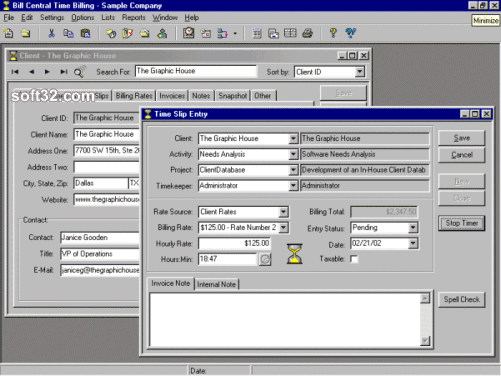This screenshot has height=376, width=501.
Task: Click the Search For field in Client window
Action: (x=196, y=71)
